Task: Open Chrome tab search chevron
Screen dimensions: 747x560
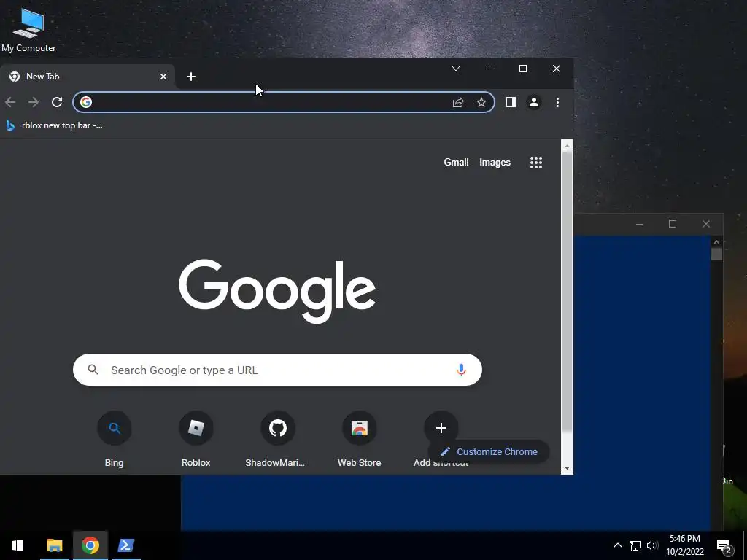Action: (456, 69)
